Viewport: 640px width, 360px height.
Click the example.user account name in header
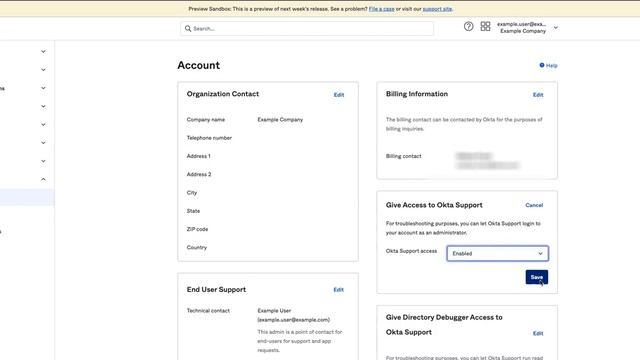click(x=521, y=24)
